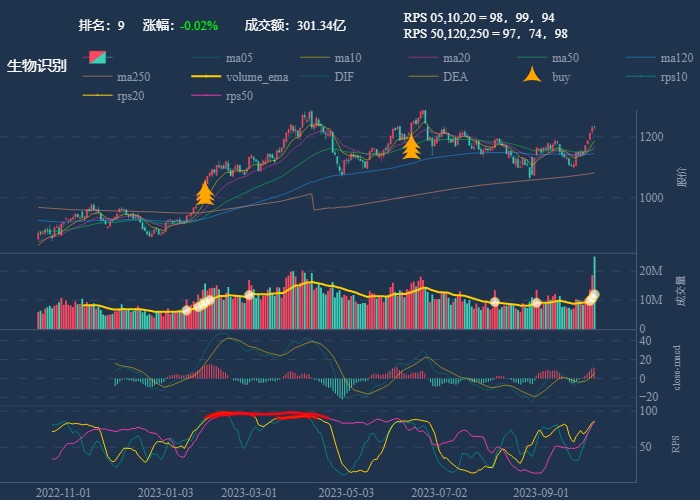Screen dimensions: 700x500
Task: Click the ma05 legend line icon
Action: [207, 58]
